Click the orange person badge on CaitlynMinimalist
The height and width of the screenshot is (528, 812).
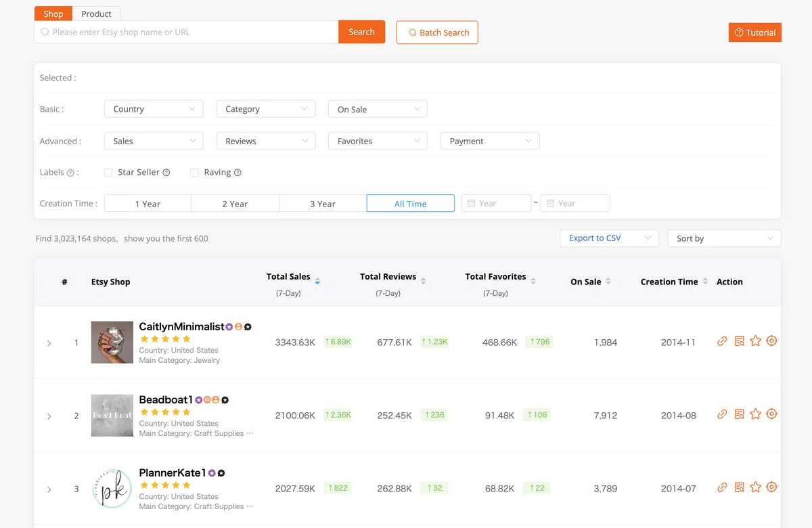238,327
